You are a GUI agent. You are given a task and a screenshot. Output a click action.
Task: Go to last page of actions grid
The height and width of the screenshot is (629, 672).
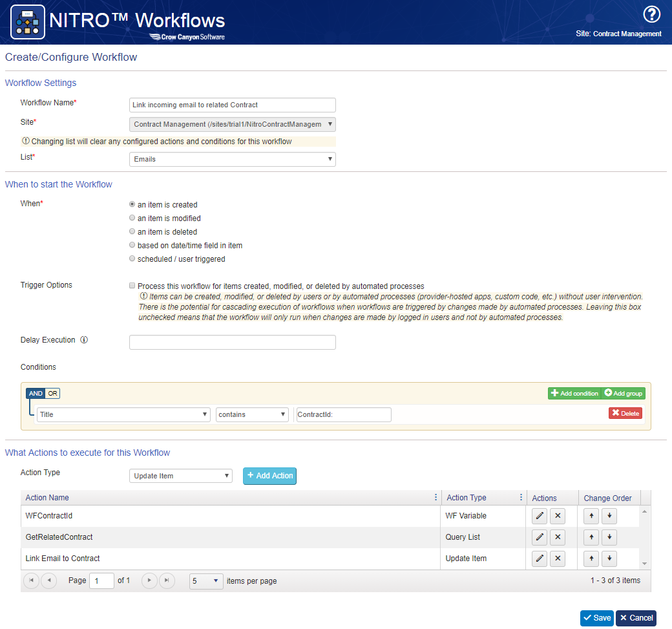pos(167,581)
